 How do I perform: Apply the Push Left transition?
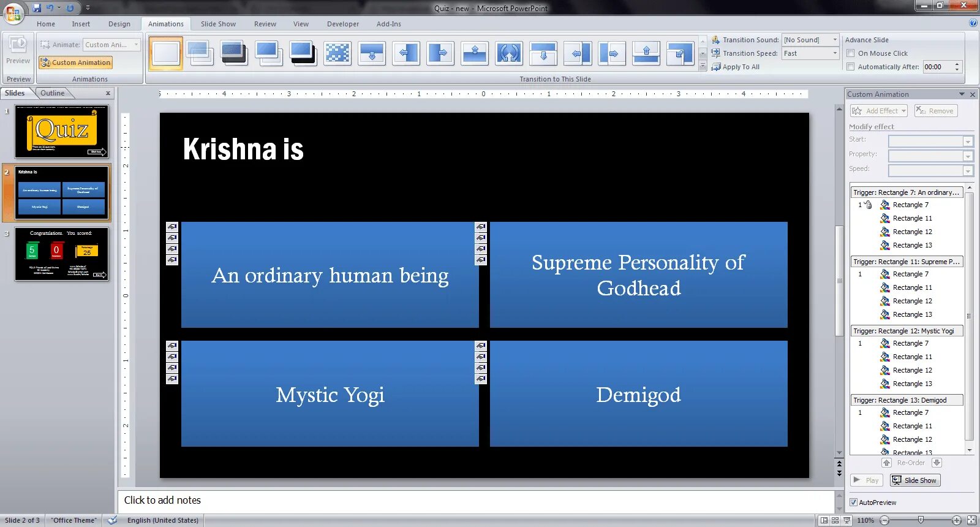coord(578,53)
